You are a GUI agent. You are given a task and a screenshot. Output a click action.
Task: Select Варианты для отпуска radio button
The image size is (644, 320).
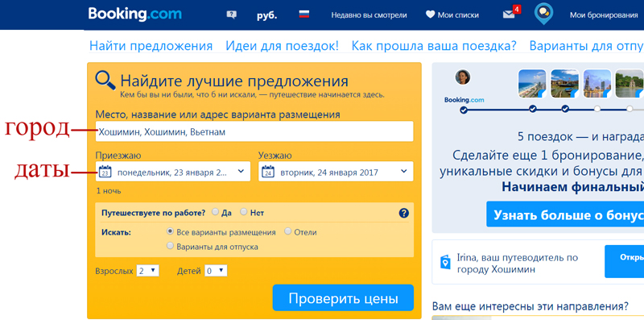[x=170, y=246]
